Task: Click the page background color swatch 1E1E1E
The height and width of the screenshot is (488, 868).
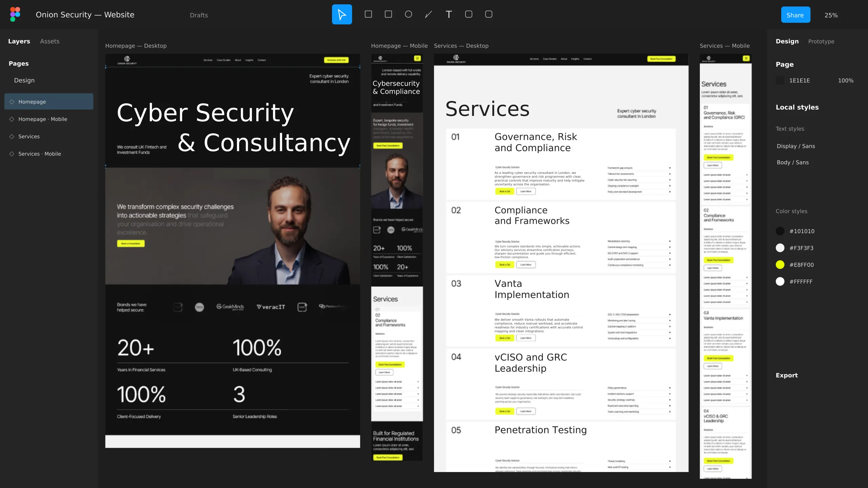Action: tap(780, 80)
